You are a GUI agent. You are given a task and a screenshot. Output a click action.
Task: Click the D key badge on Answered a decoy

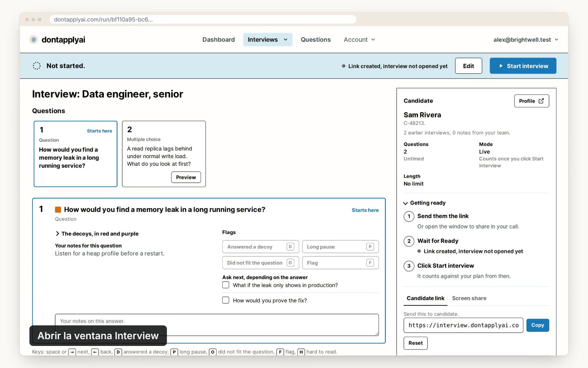pos(290,247)
